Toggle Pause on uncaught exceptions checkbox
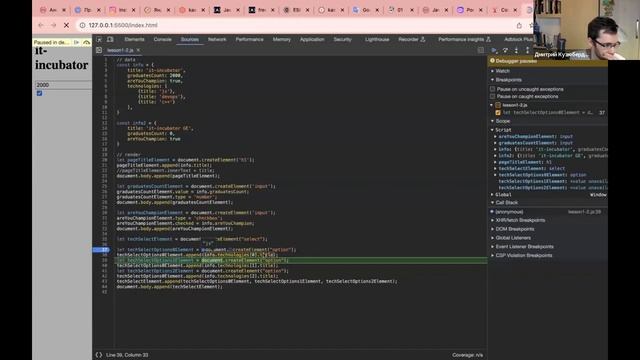Image resolution: width=640 pixels, height=360 pixels. (x=493, y=89)
